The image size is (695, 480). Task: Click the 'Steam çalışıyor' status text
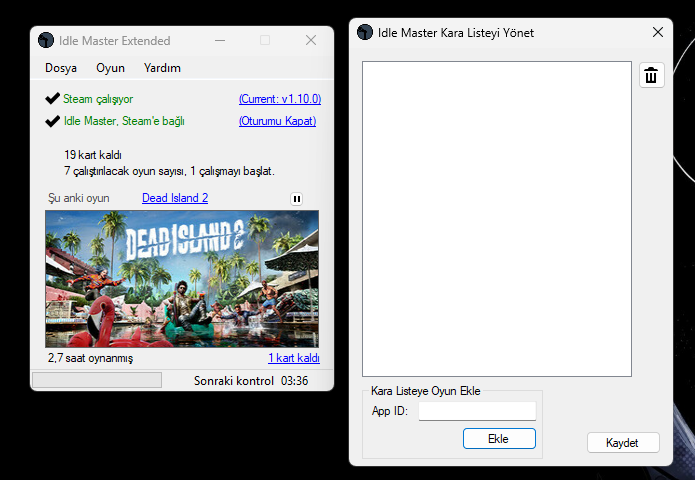pos(98,99)
